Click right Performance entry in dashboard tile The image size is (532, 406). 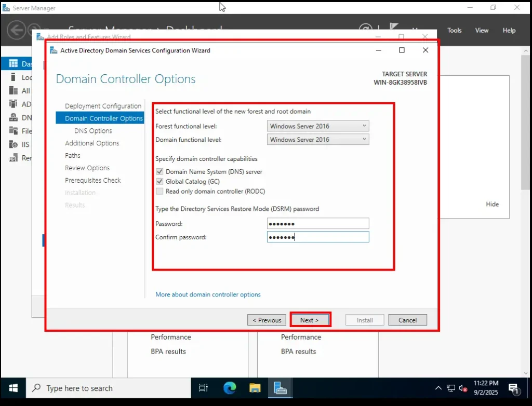(301, 337)
